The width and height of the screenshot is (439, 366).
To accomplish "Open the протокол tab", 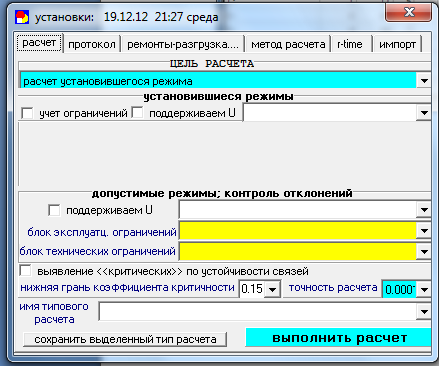I will click(92, 44).
